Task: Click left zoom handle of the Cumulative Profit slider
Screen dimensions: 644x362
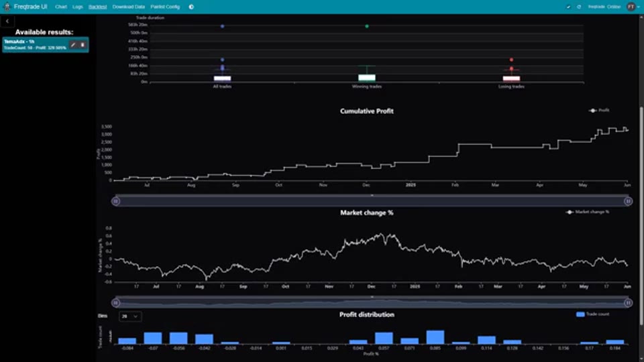Action: pyautogui.click(x=116, y=201)
